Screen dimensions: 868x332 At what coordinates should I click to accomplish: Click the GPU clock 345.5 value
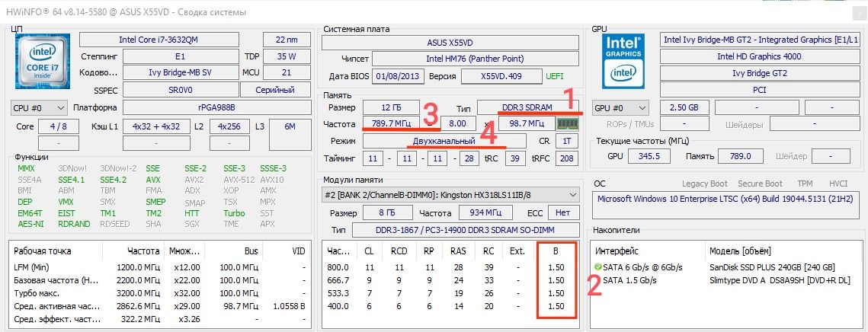click(x=649, y=156)
